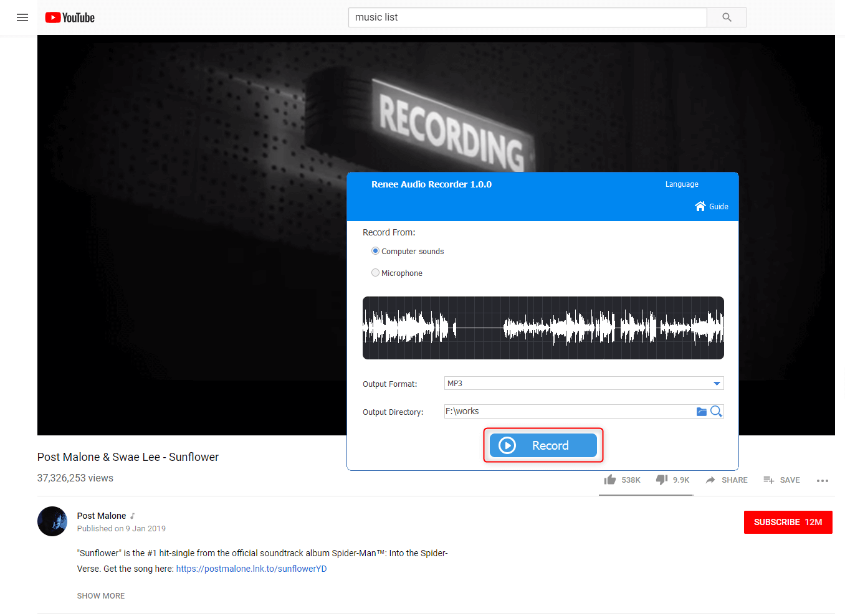The width and height of the screenshot is (845, 616).
Task: Click the video title 'Post Malone & Swae Lee - Sunflower'
Action: pyautogui.click(x=128, y=457)
